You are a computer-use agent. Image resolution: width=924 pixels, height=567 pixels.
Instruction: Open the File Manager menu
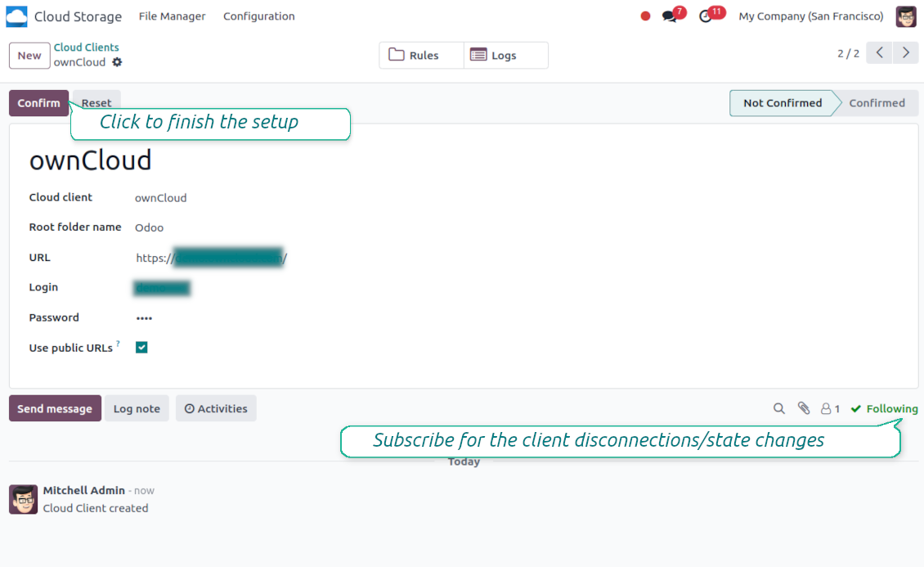coord(172,16)
